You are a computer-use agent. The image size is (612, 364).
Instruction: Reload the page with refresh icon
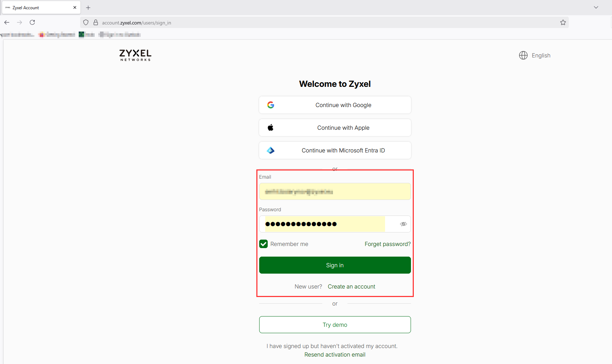32,22
